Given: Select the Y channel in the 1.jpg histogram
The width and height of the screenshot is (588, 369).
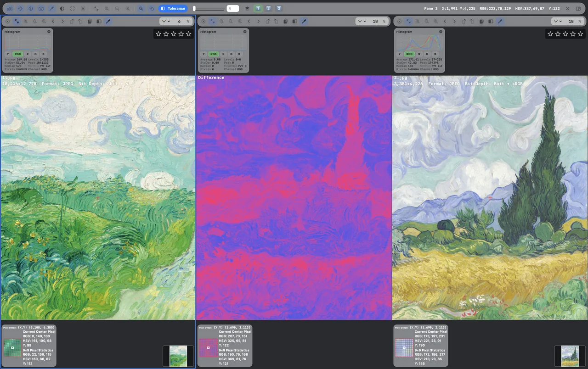Looking at the screenshot, I should click(x=8, y=54).
